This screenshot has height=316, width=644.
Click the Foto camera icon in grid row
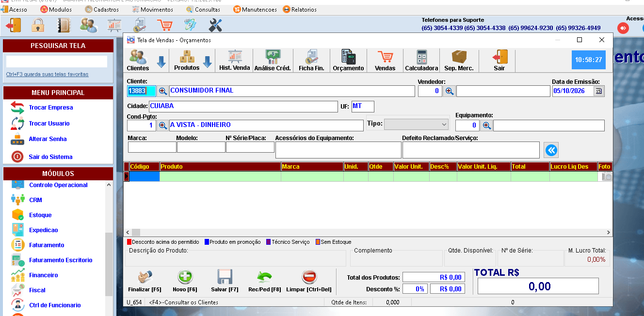click(607, 177)
